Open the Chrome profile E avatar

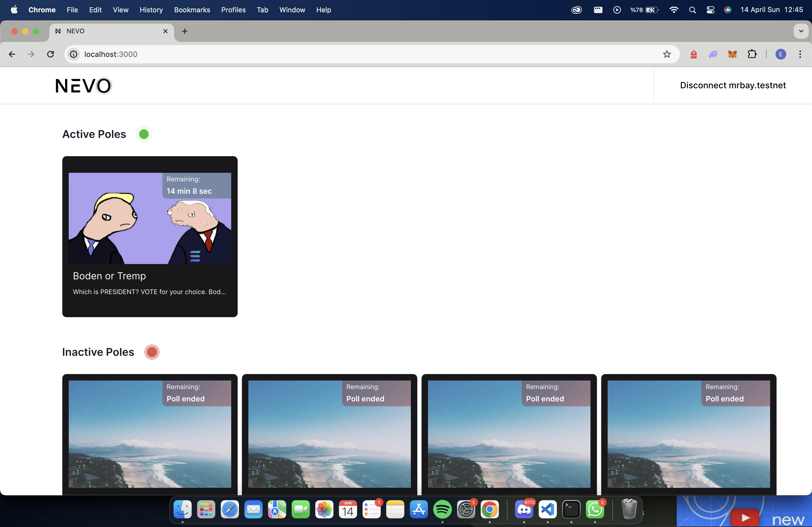(x=781, y=54)
